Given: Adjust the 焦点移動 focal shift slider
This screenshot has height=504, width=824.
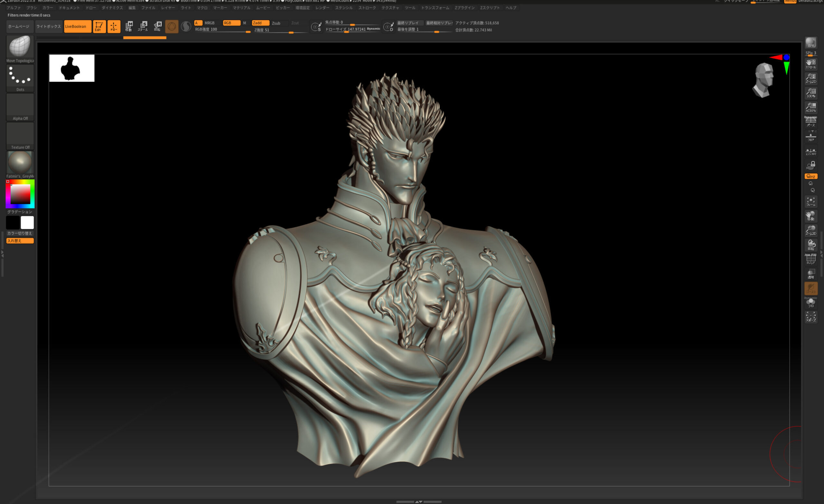Looking at the screenshot, I should click(x=352, y=23).
